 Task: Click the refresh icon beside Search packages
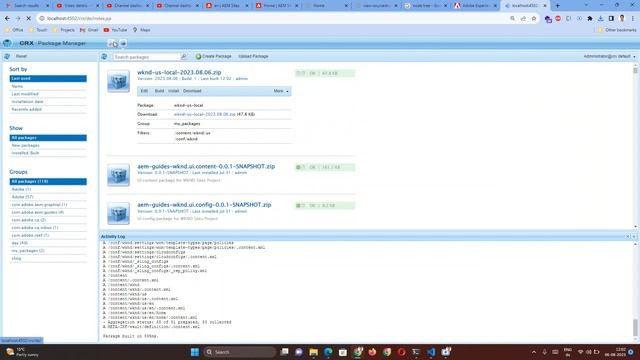pyautogui.click(x=104, y=57)
